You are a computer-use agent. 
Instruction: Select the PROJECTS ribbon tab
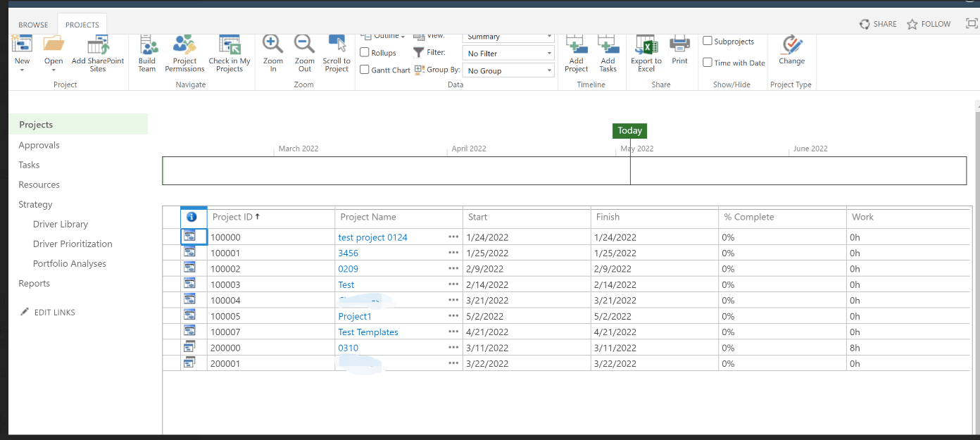[x=82, y=25]
